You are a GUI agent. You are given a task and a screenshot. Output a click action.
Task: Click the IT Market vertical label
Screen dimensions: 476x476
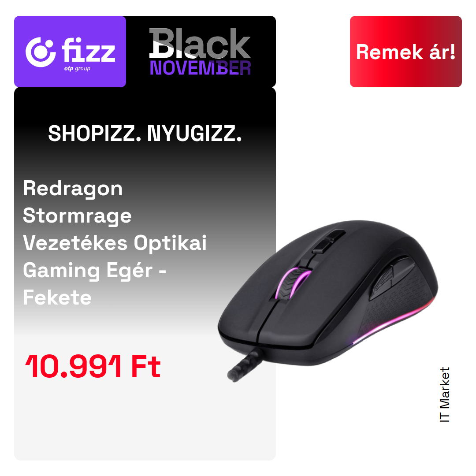click(x=445, y=394)
